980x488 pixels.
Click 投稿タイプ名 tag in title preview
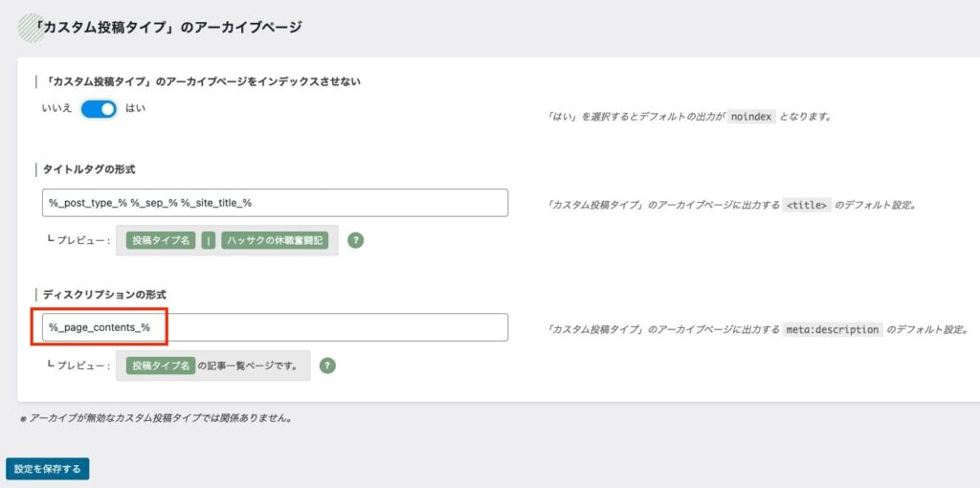point(161,240)
